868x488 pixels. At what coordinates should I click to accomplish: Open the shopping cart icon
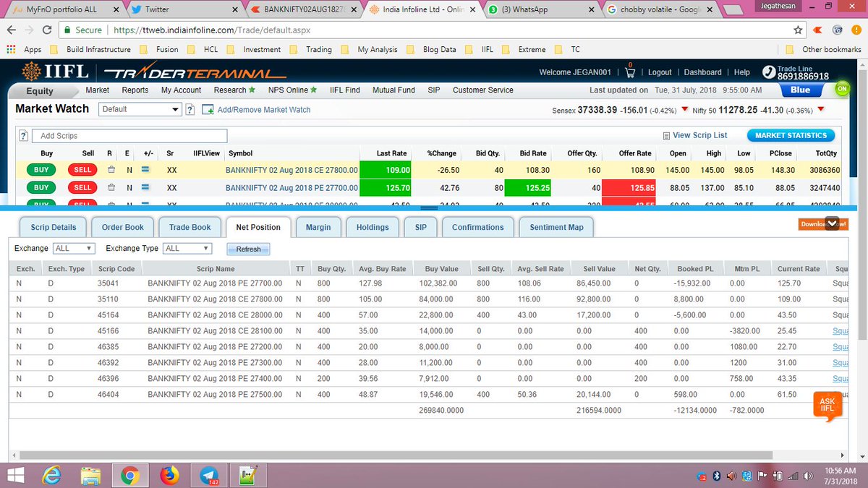pos(629,72)
